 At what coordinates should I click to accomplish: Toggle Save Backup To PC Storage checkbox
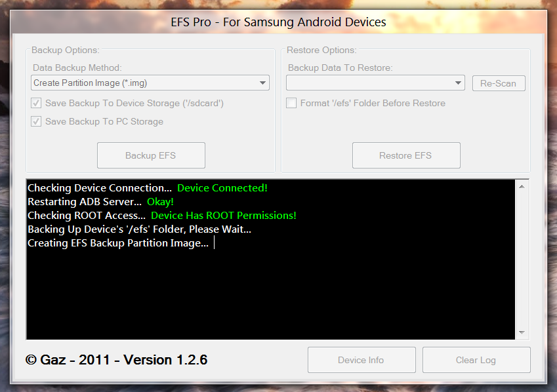point(37,121)
